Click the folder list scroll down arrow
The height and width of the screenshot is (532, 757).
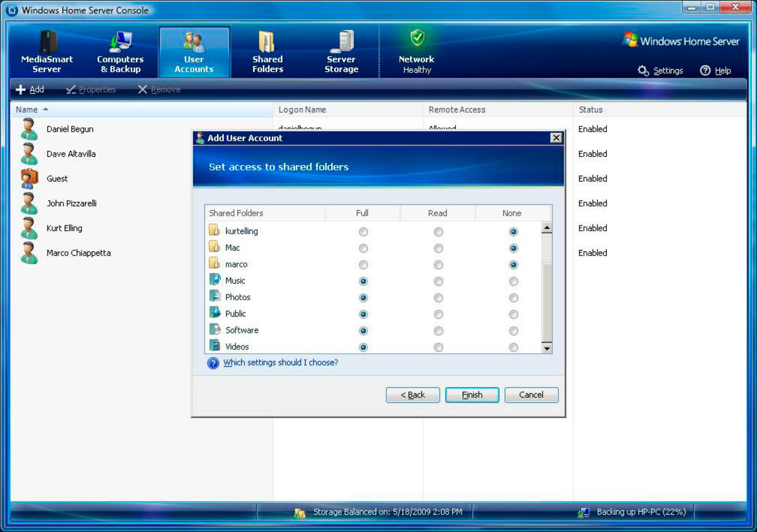pyautogui.click(x=547, y=348)
